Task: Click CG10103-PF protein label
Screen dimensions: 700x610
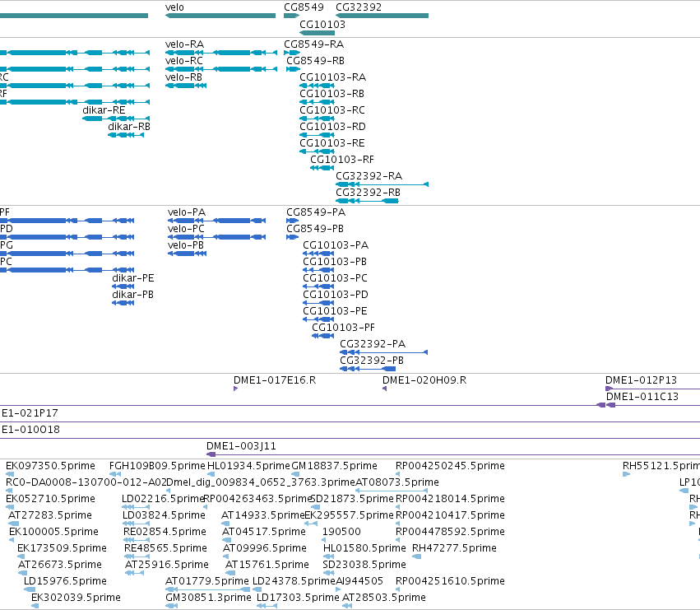Action: click(x=343, y=328)
